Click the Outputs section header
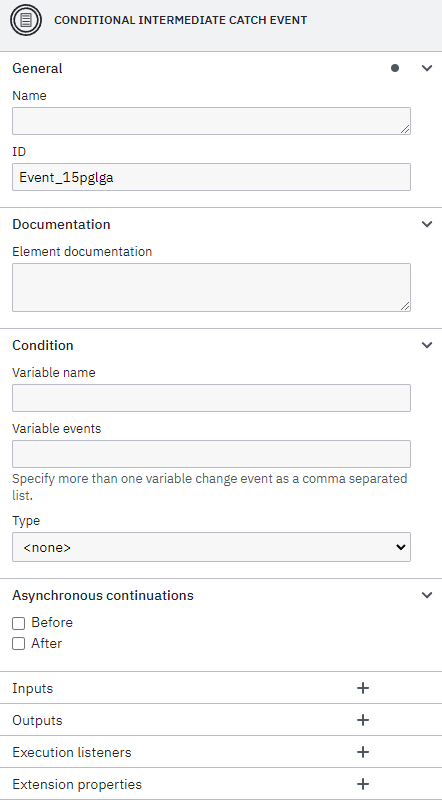442x812 pixels. click(221, 720)
